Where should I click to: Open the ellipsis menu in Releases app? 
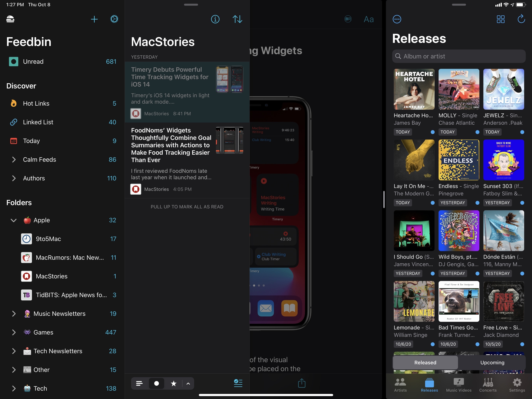tap(397, 19)
